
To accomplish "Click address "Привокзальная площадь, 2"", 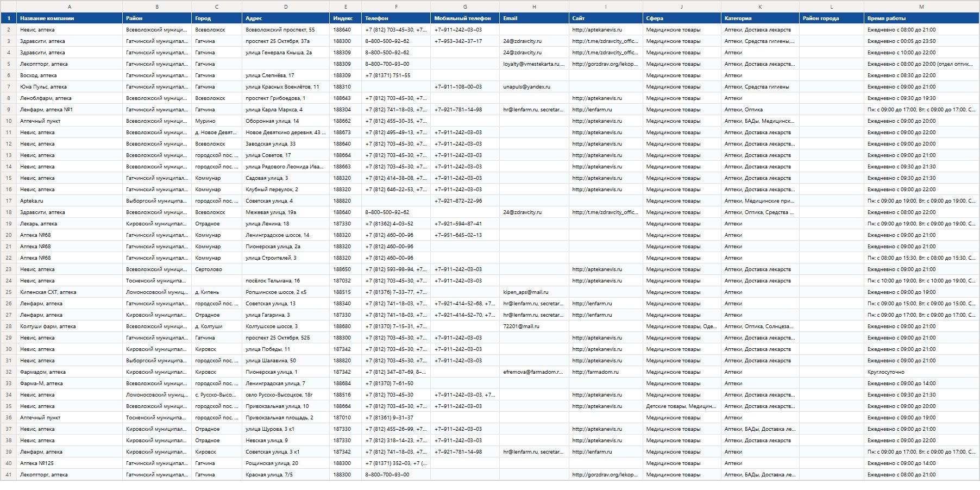I will tap(286, 418).
